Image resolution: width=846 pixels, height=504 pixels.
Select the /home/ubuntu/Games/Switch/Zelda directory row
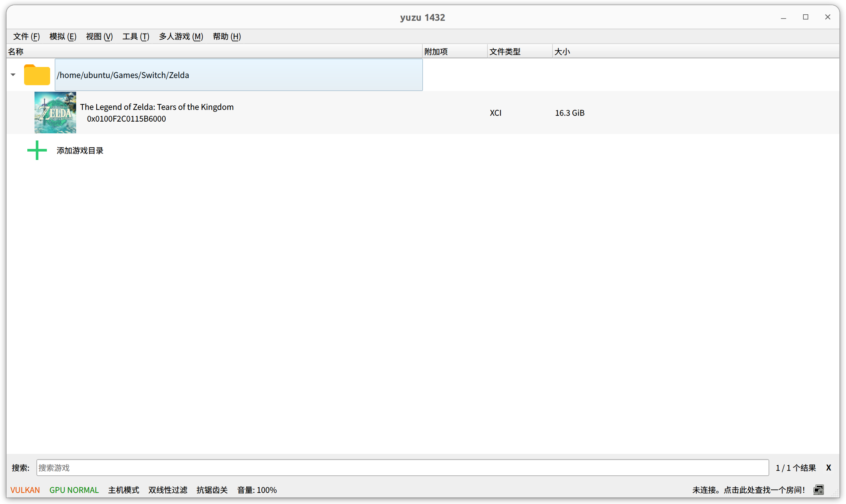click(x=239, y=75)
